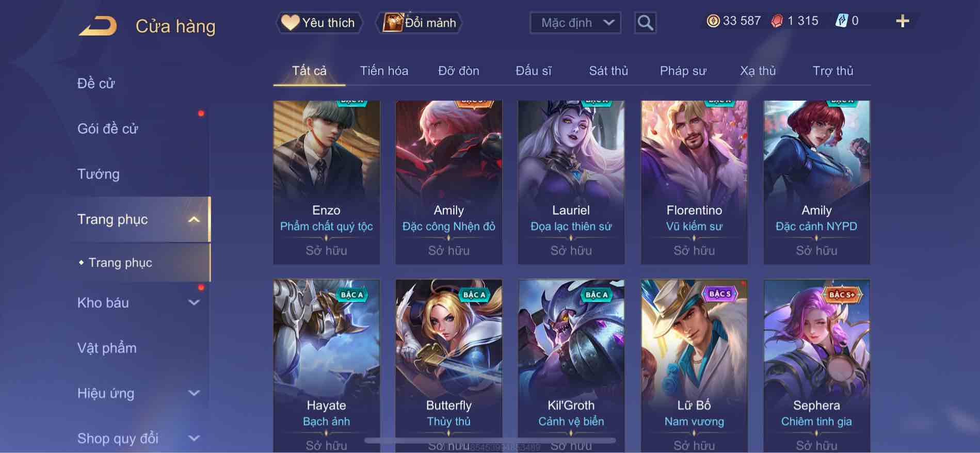Select the Enzo Phẩm chất quý tộc skin

pyautogui.click(x=326, y=183)
